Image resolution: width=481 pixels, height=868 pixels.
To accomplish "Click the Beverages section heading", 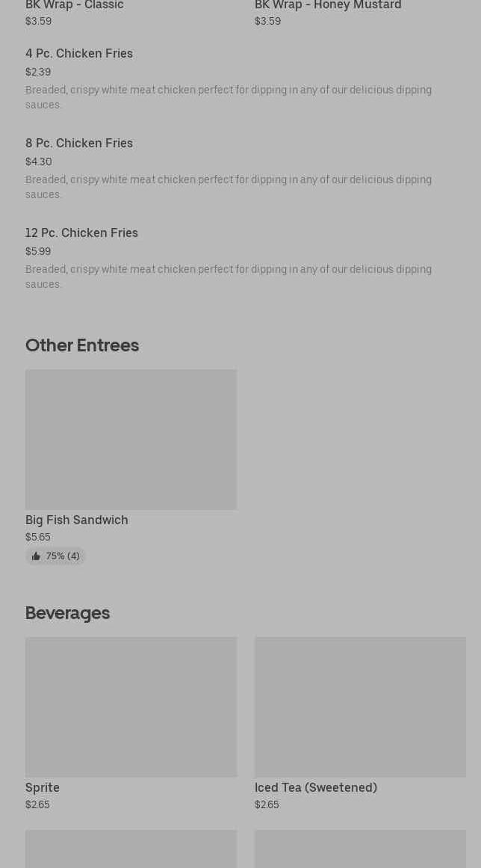I will click(67, 612).
